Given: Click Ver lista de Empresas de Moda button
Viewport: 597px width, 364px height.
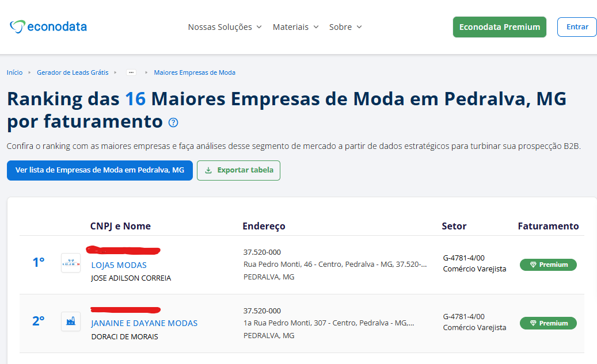Looking at the screenshot, I should tap(100, 170).
